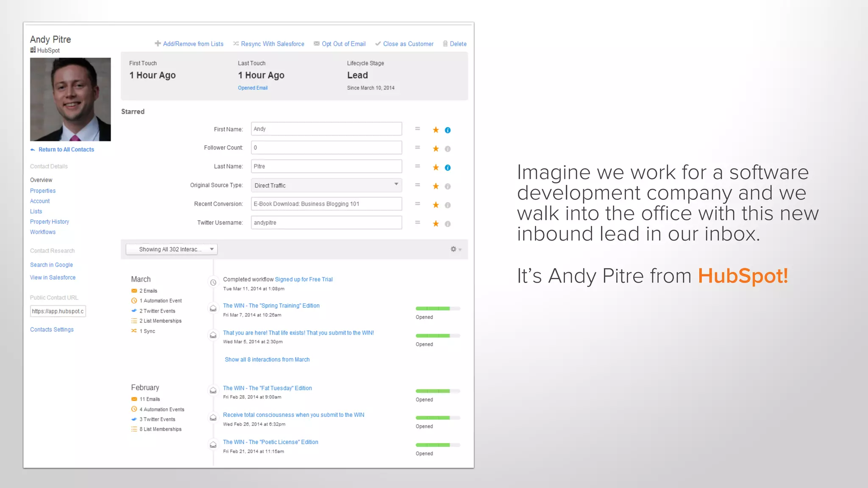Expand Show all 8 interactions from March

pyautogui.click(x=267, y=360)
